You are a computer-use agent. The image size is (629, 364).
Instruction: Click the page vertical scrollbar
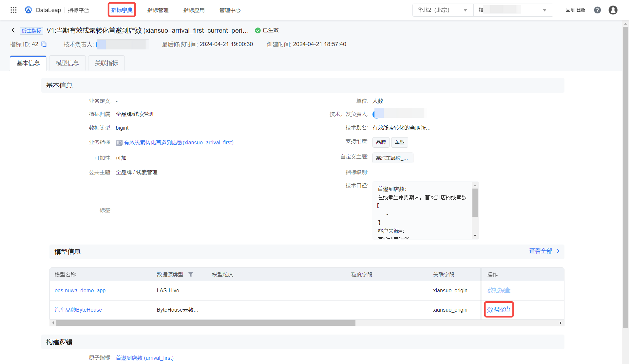625,177
